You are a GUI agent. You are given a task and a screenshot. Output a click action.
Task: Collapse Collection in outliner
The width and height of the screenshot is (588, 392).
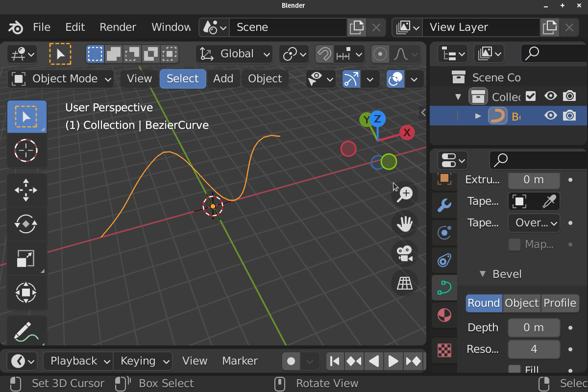pos(459,97)
